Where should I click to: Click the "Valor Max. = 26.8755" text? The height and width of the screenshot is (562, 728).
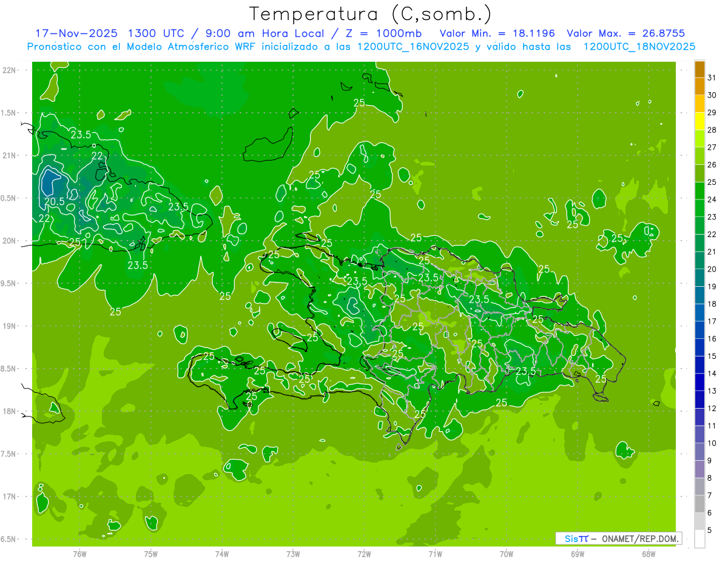point(625,33)
